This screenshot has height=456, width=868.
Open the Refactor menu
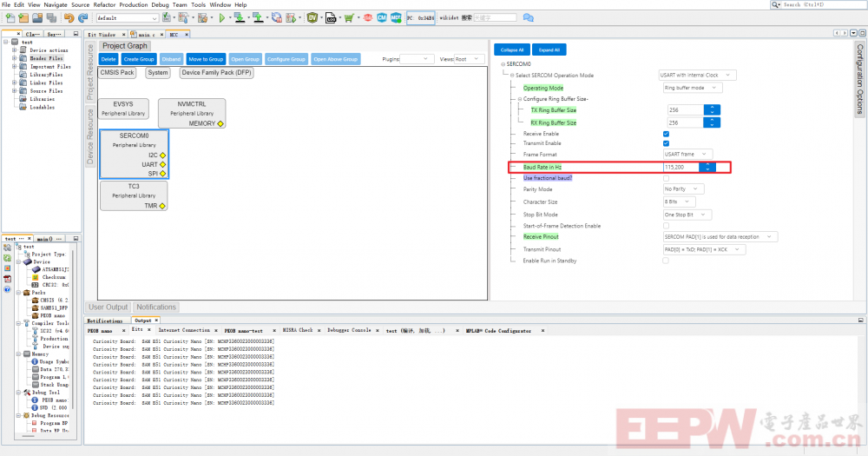(104, 4)
